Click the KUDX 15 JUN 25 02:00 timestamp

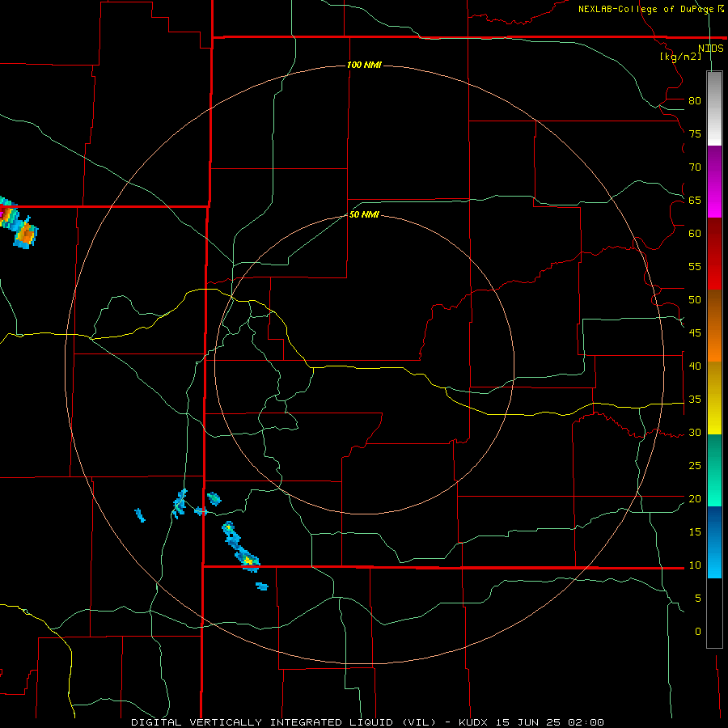531,722
